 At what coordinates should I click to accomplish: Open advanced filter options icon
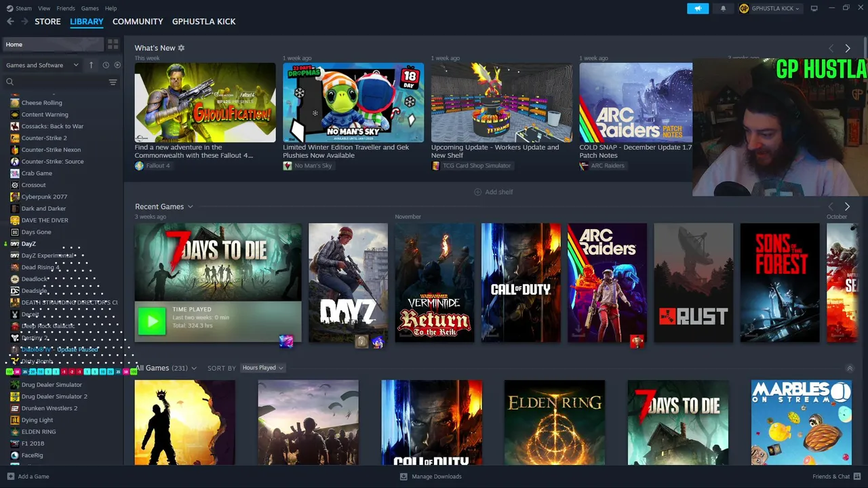[x=113, y=82]
